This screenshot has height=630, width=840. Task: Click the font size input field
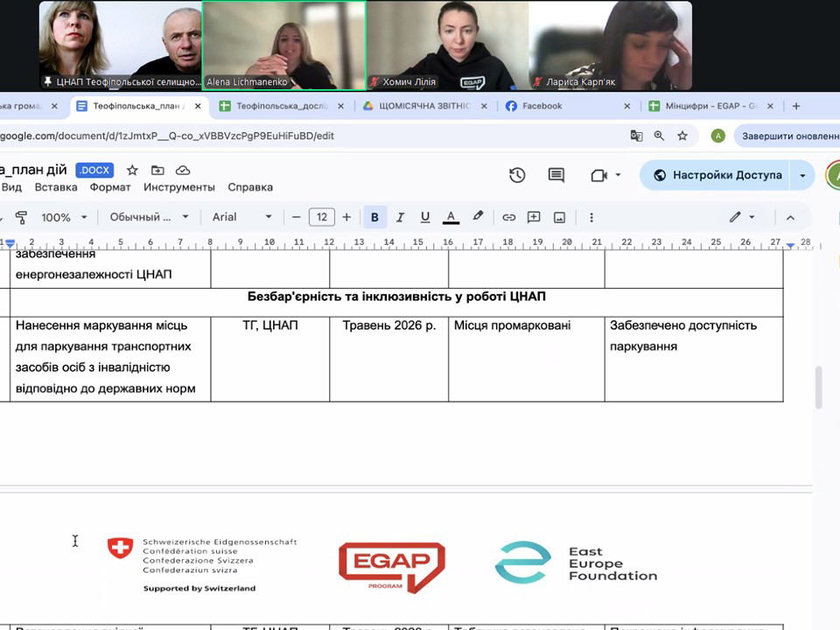[322, 217]
